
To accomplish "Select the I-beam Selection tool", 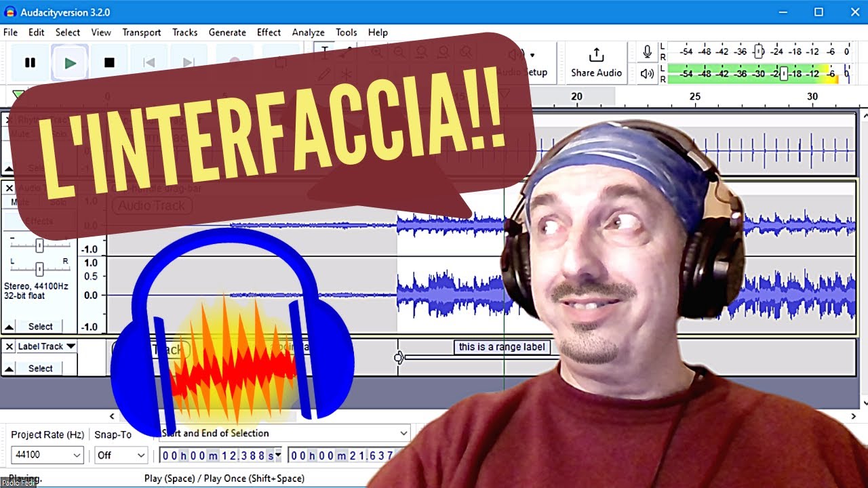I will pyautogui.click(x=324, y=52).
